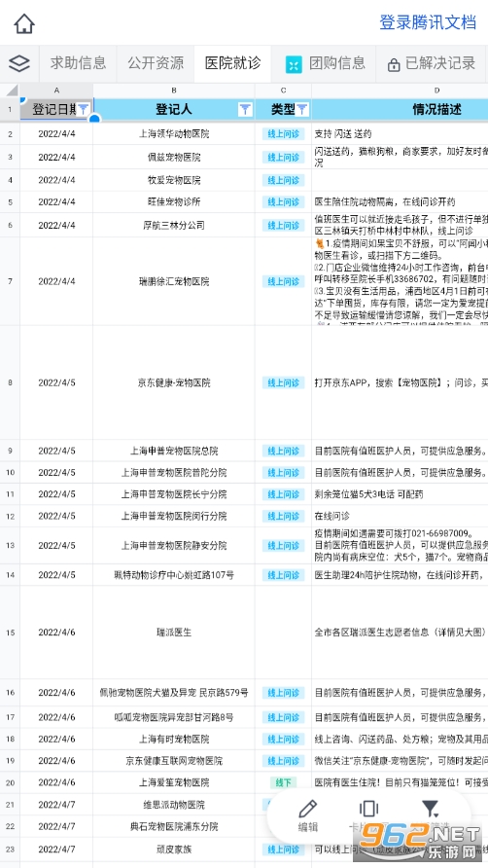488x868 pixels.
Task: Select column B header
Action: click(x=174, y=90)
